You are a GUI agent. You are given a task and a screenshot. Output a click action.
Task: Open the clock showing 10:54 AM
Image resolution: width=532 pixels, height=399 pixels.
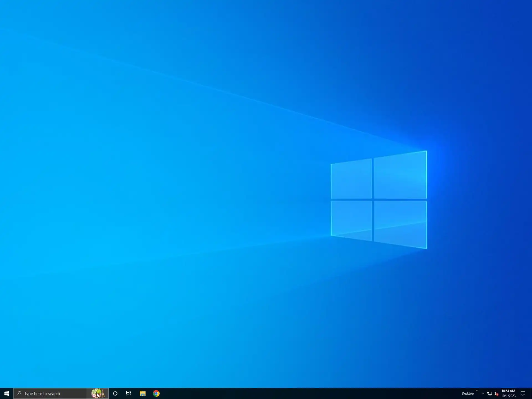(508, 391)
